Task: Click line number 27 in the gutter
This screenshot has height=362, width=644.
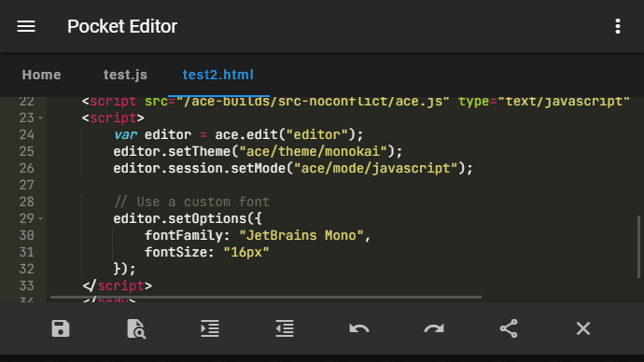Action: tap(27, 185)
